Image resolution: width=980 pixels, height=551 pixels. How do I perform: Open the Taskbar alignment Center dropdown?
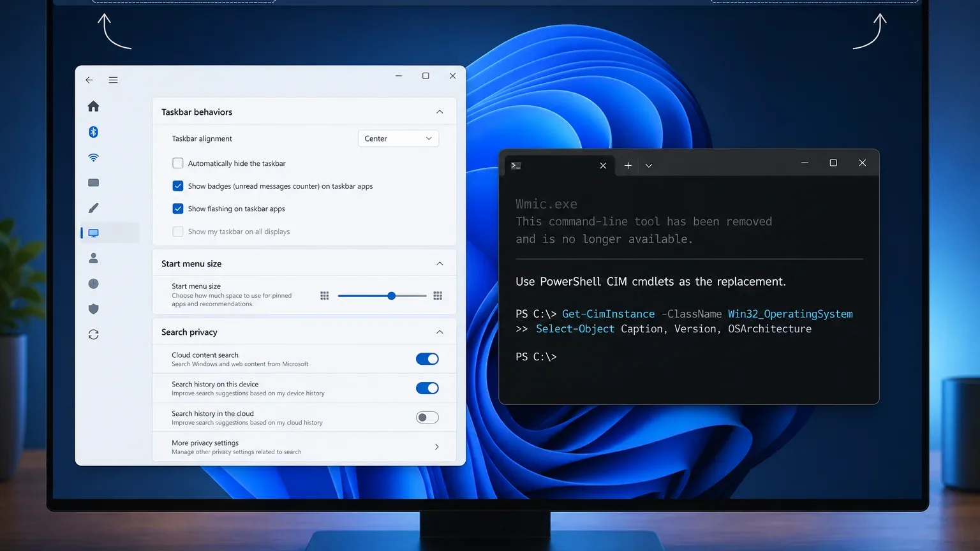click(x=398, y=138)
